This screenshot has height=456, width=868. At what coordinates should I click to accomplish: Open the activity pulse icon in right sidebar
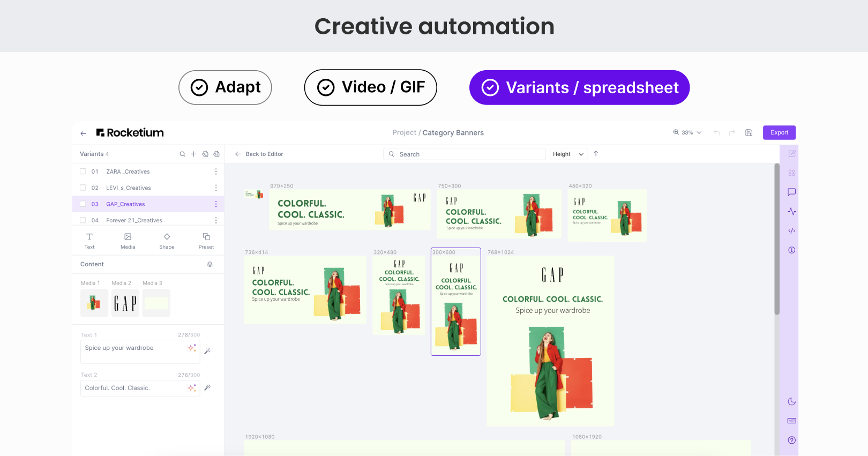(x=792, y=212)
